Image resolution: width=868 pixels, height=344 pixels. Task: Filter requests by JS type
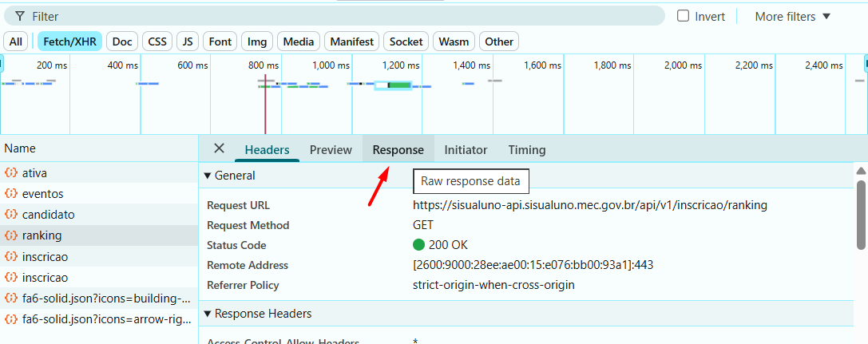188,42
